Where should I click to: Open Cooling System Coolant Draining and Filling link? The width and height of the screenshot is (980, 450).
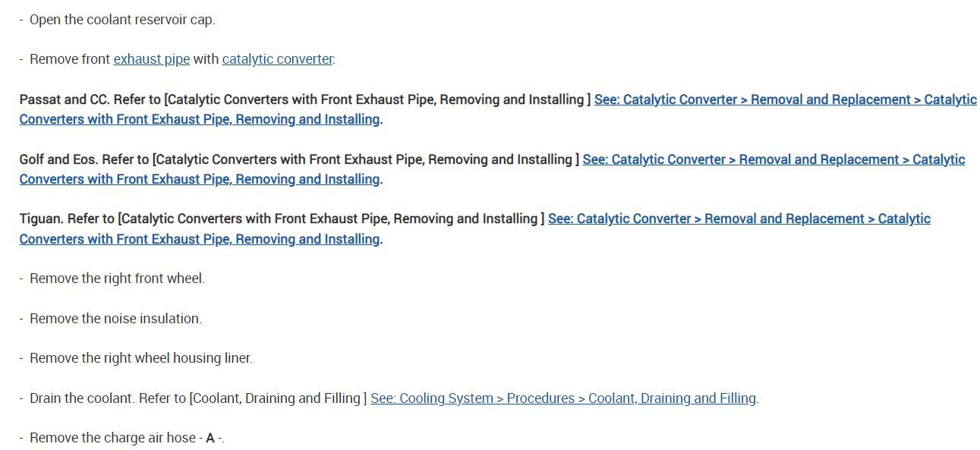[x=562, y=398]
